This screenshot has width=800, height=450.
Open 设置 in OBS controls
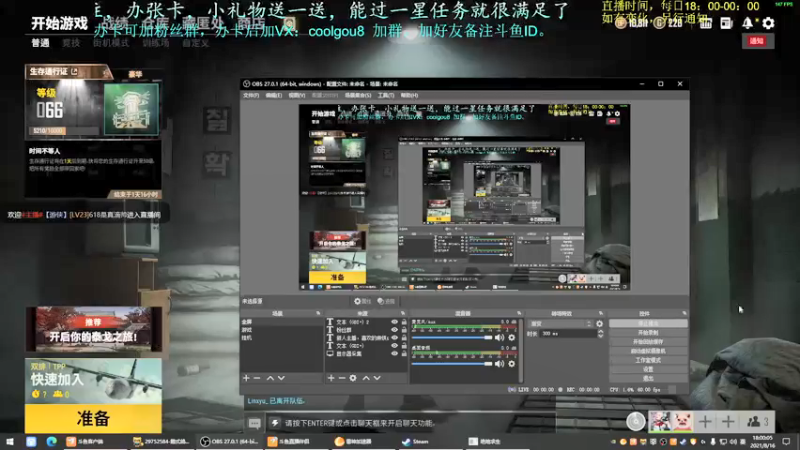tap(648, 369)
